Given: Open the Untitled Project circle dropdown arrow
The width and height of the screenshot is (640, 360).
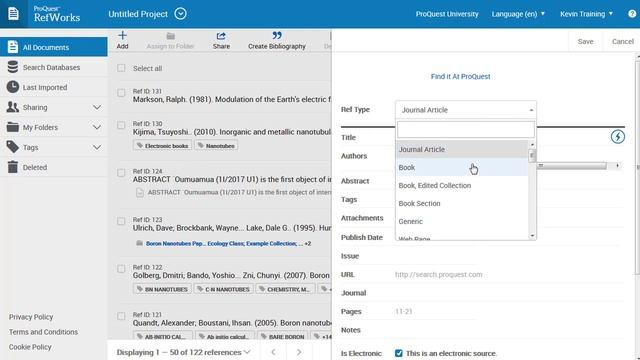Looking at the screenshot, I should tap(180, 14).
